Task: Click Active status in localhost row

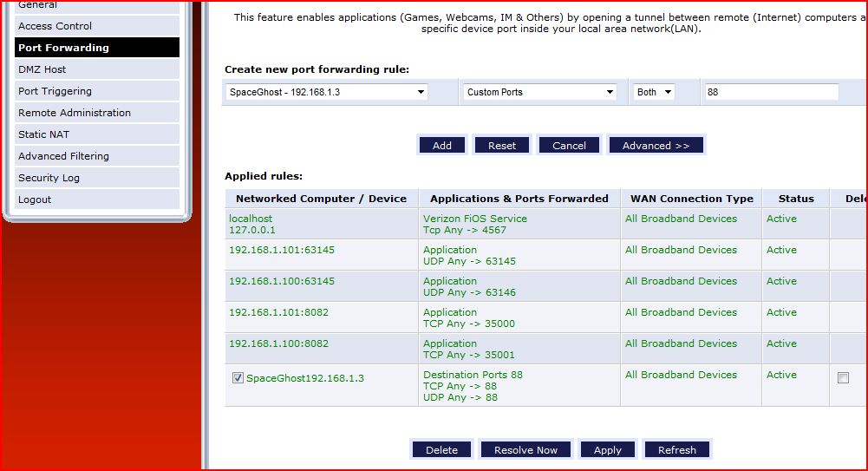Action: pos(781,219)
